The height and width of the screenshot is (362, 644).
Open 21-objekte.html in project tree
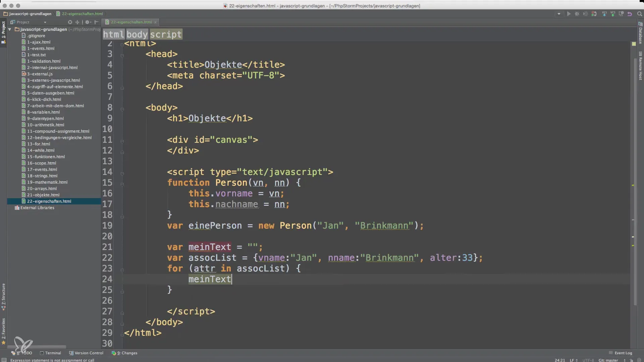(x=43, y=195)
